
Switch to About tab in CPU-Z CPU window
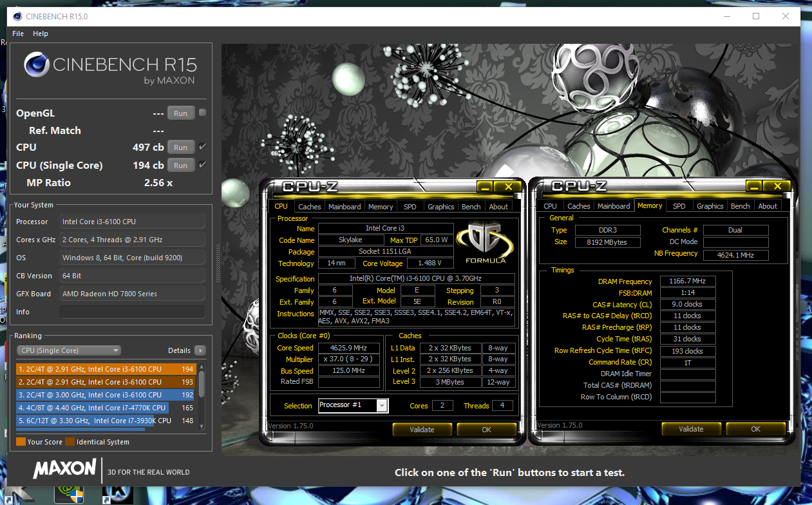(498, 207)
